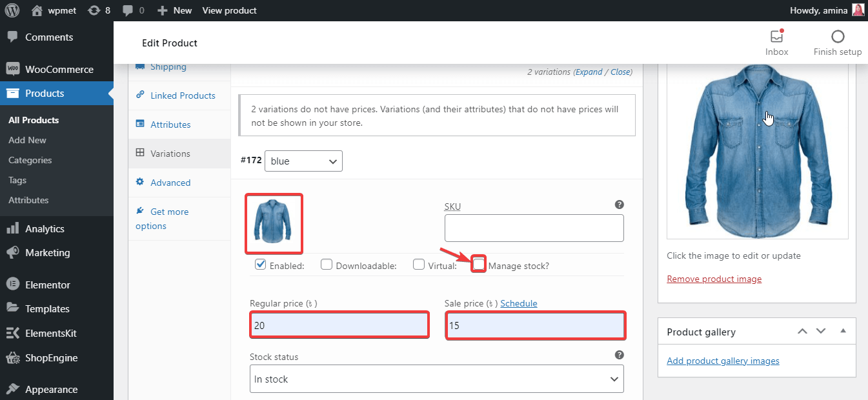
Task: Switch to the Attributes product data tab
Action: pos(170,125)
